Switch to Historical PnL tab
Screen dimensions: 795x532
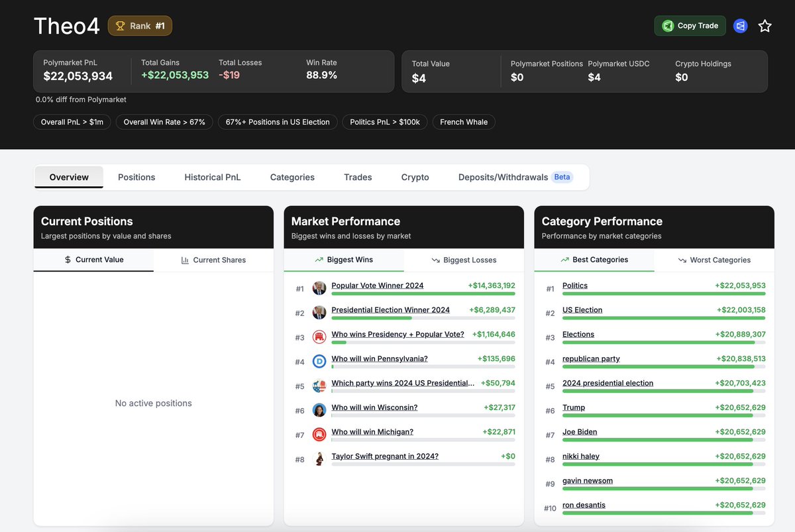213,177
